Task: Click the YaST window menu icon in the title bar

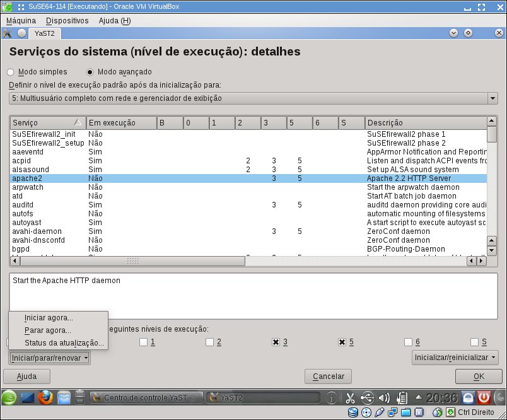Action: click(x=7, y=33)
